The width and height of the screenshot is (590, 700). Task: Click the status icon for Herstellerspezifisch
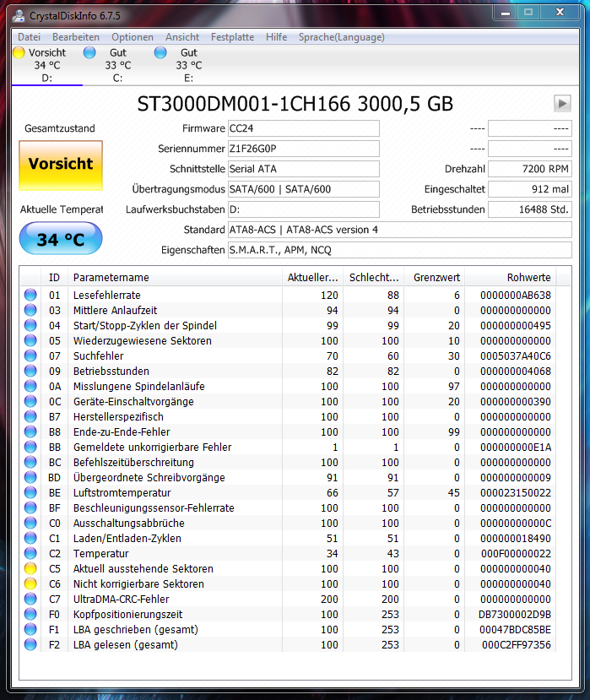(30, 416)
